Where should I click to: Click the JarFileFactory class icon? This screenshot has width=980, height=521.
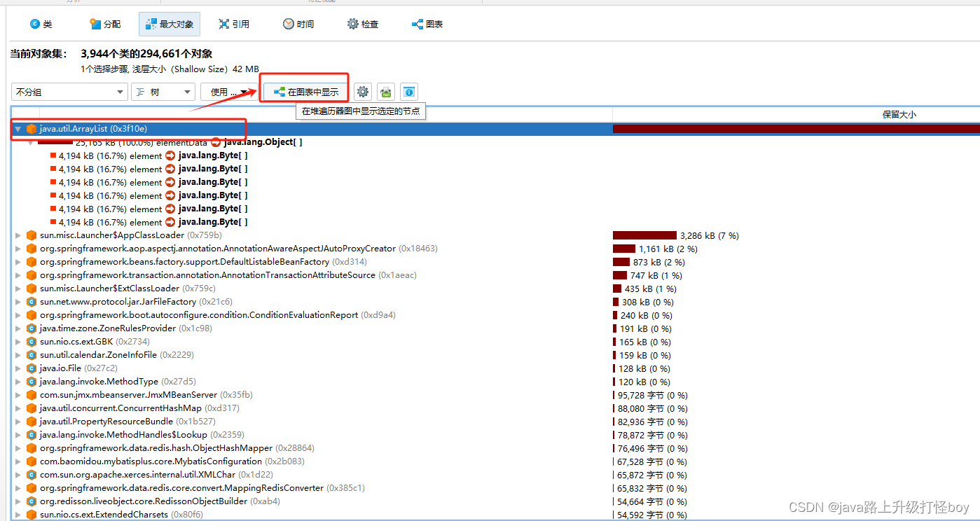click(x=32, y=302)
